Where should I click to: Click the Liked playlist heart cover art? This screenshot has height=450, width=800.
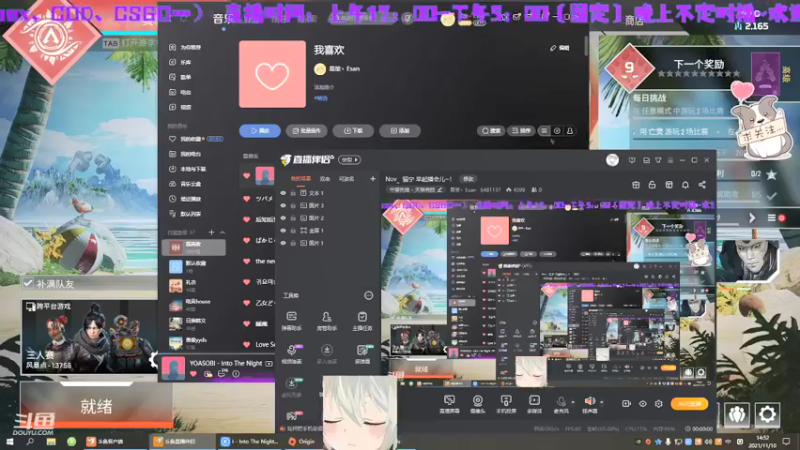tap(272, 74)
